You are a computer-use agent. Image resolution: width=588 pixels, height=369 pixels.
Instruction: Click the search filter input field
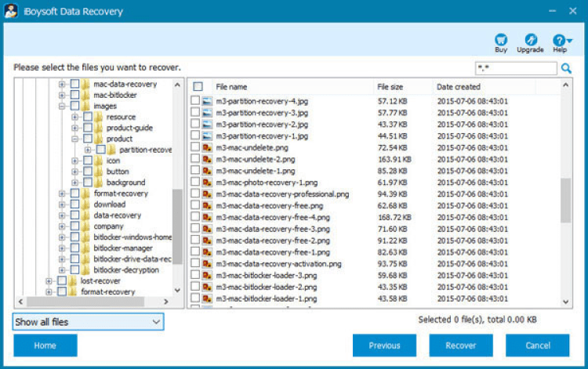(516, 69)
